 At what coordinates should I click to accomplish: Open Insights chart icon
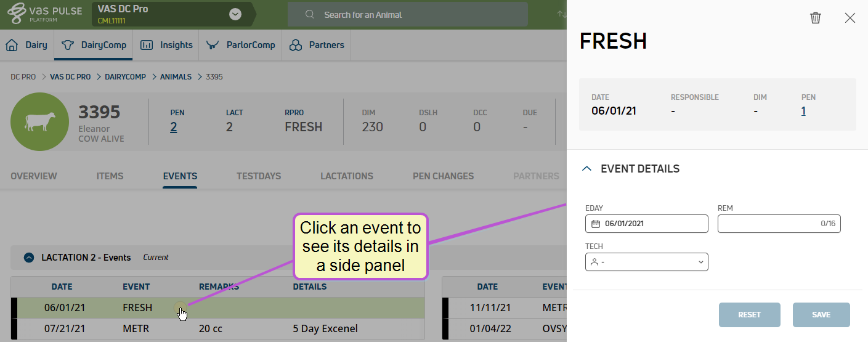pyautogui.click(x=147, y=45)
